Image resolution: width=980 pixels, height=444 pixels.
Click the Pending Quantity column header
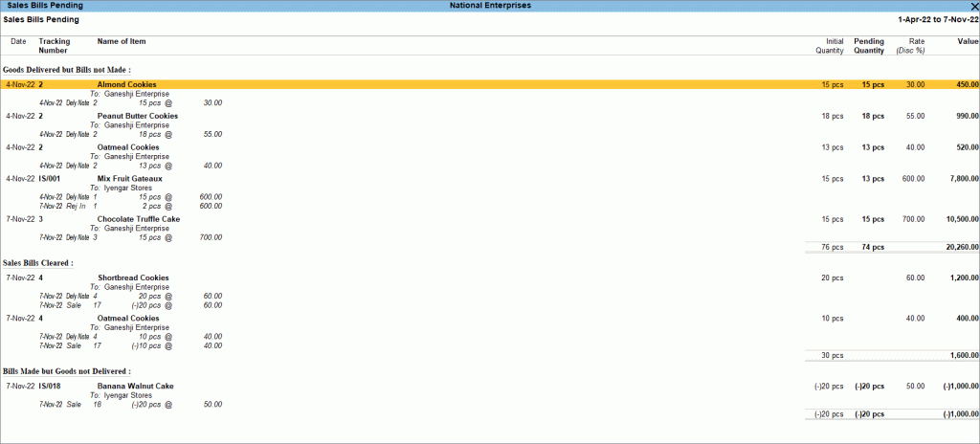869,46
